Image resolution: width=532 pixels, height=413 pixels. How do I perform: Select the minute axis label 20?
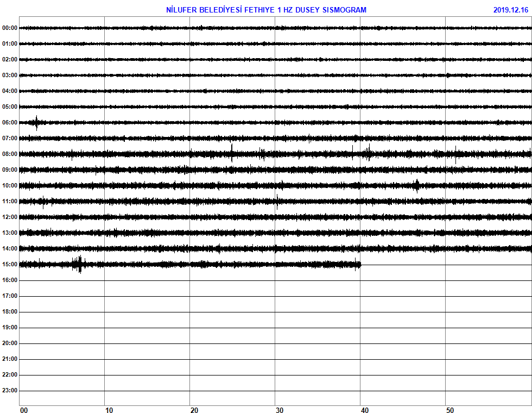click(x=194, y=410)
